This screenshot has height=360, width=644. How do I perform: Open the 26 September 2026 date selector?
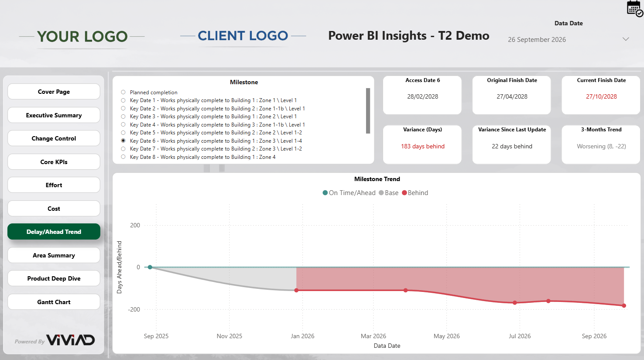click(537, 40)
